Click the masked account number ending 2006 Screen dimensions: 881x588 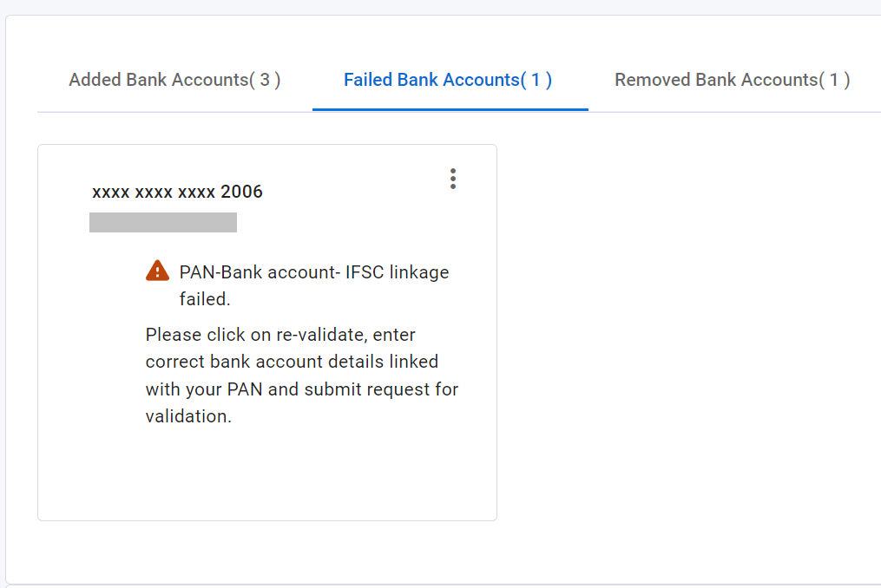point(177,192)
